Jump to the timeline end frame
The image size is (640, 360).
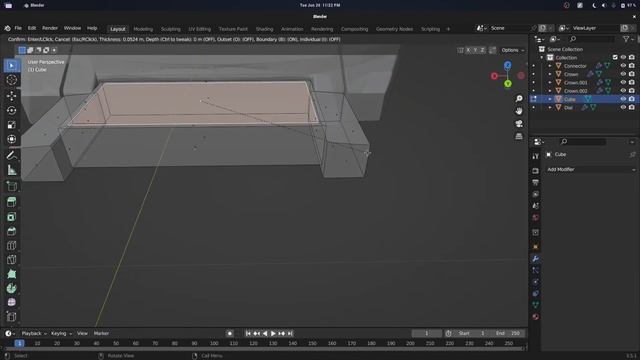290,333
